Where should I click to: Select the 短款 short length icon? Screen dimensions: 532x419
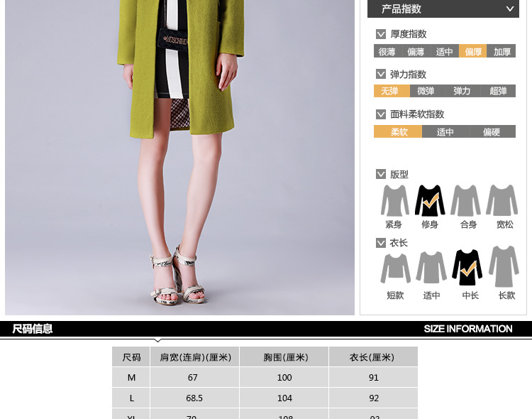point(395,268)
